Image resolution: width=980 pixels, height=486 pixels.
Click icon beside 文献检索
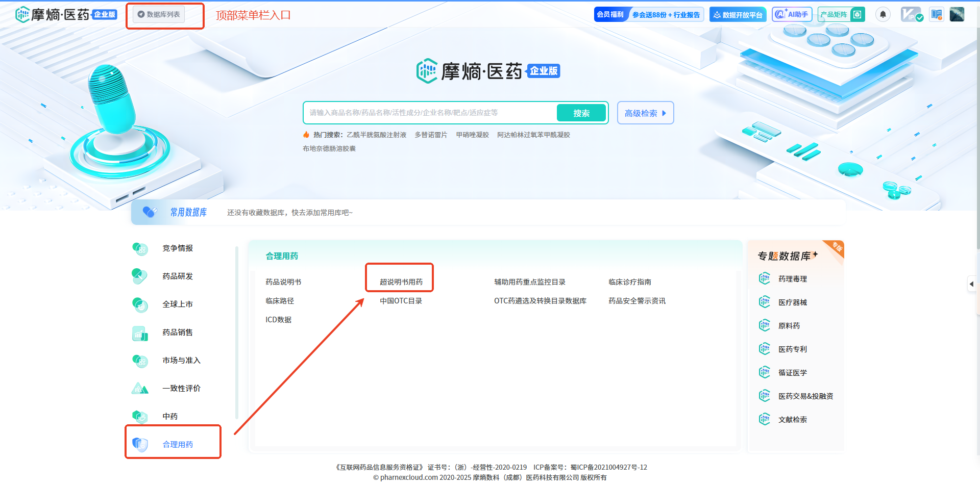click(x=764, y=420)
